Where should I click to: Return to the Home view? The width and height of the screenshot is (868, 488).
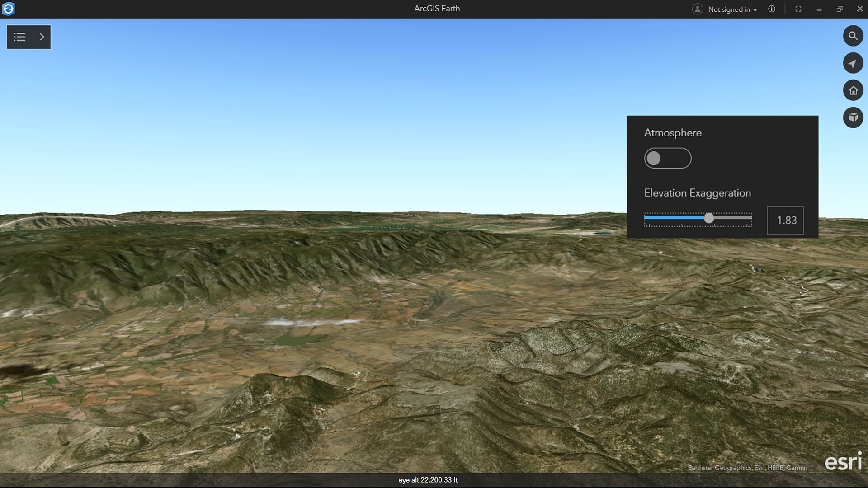(853, 90)
